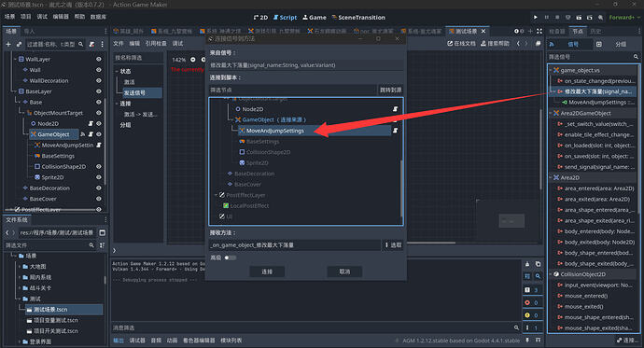This screenshot has height=348, width=644.
Task: Click the 取消 cancel button in dialog
Action: coord(344,271)
